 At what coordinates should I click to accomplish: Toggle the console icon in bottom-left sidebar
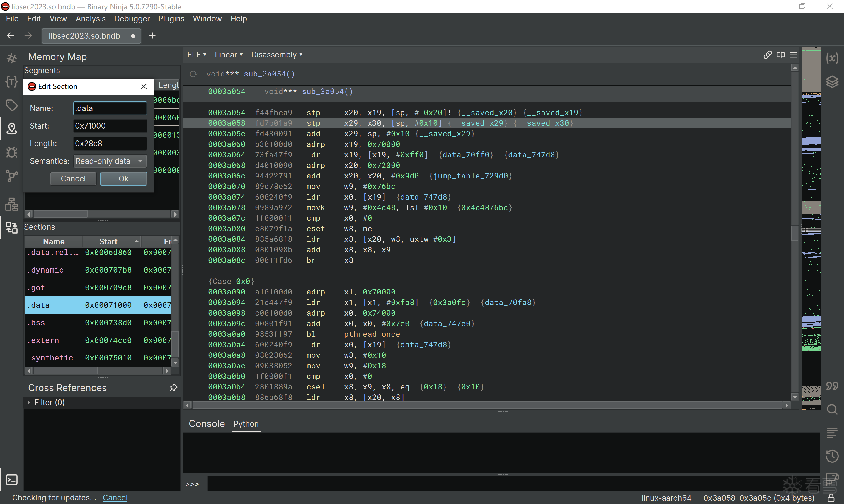coord(11,480)
